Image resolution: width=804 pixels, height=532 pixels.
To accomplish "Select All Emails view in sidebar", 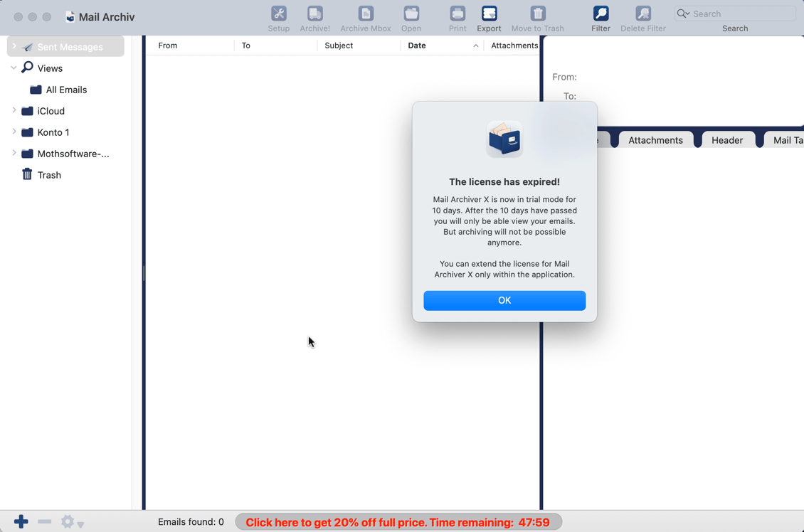I will click(66, 90).
